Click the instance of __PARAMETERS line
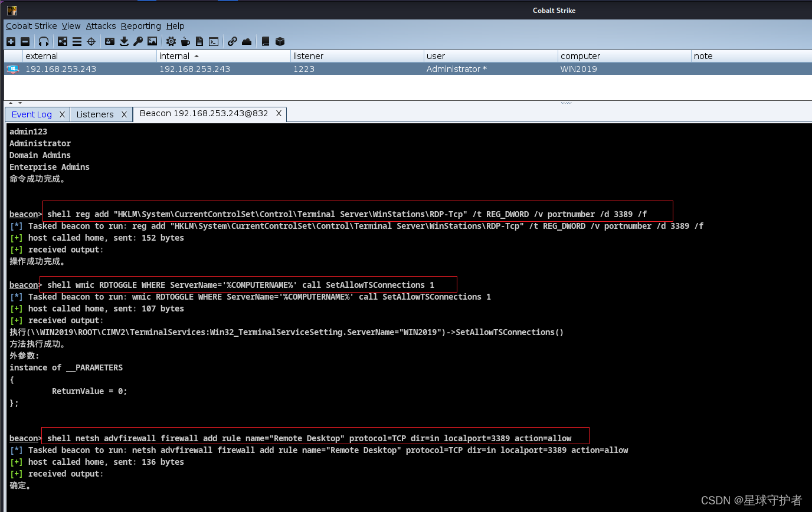The image size is (812, 512). 66,367
